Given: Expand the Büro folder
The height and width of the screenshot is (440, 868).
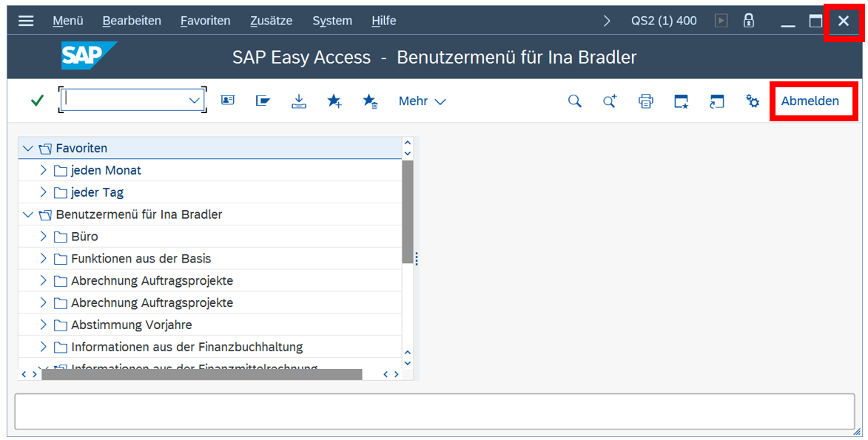Looking at the screenshot, I should point(43,237).
